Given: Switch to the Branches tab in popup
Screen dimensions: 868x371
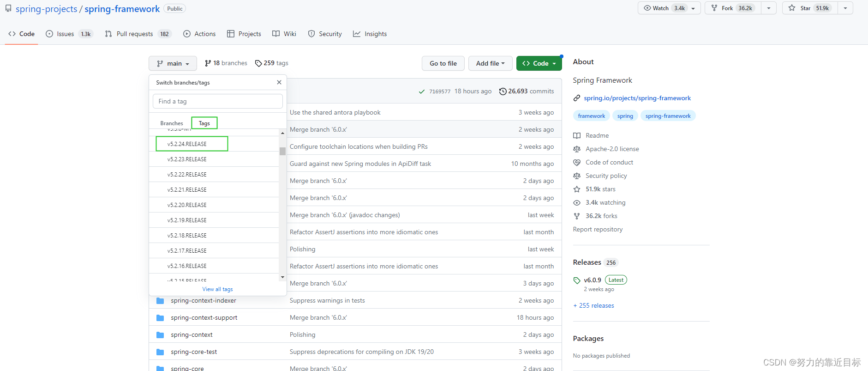Looking at the screenshot, I should [172, 123].
